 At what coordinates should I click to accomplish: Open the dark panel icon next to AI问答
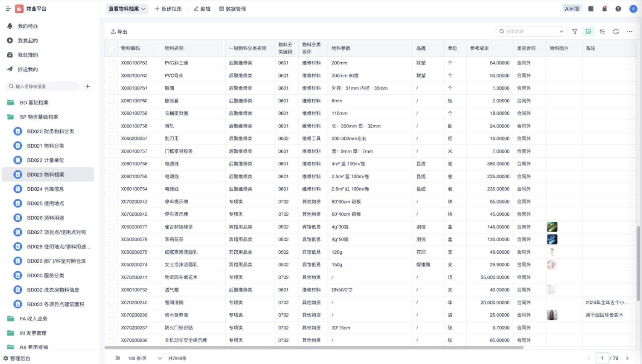click(x=591, y=8)
